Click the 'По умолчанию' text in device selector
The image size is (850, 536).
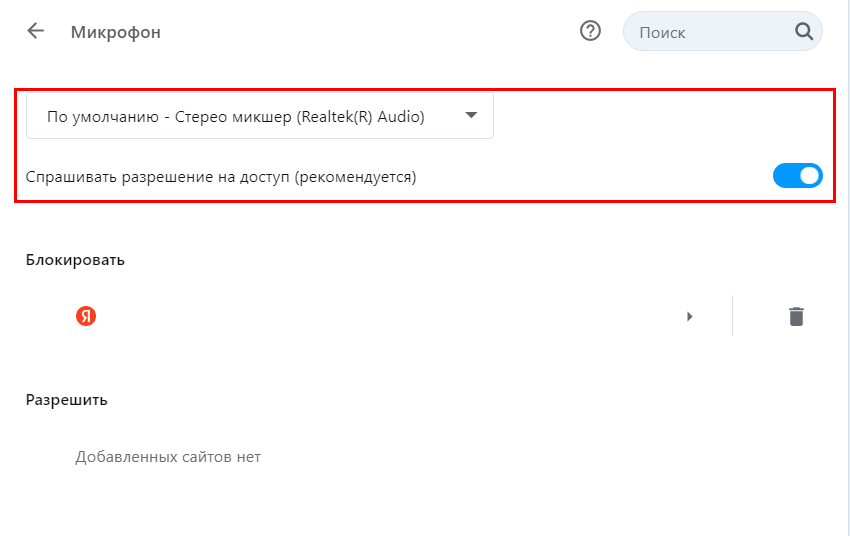pyautogui.click(x=103, y=117)
